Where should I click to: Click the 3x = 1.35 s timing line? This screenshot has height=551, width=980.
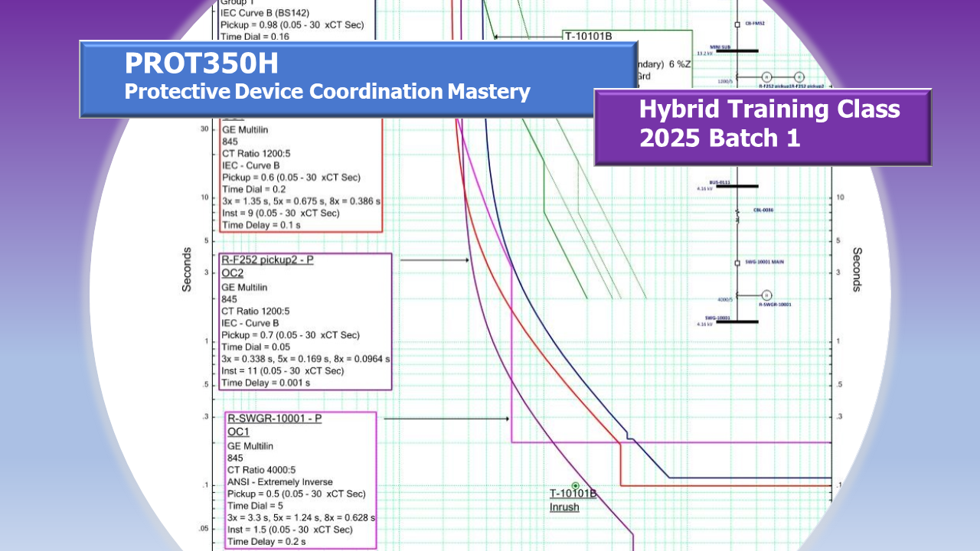[x=301, y=201]
